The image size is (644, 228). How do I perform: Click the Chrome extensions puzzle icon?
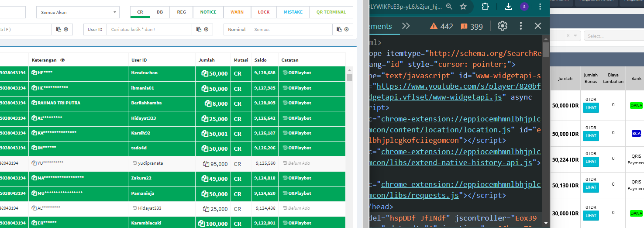(x=485, y=7)
